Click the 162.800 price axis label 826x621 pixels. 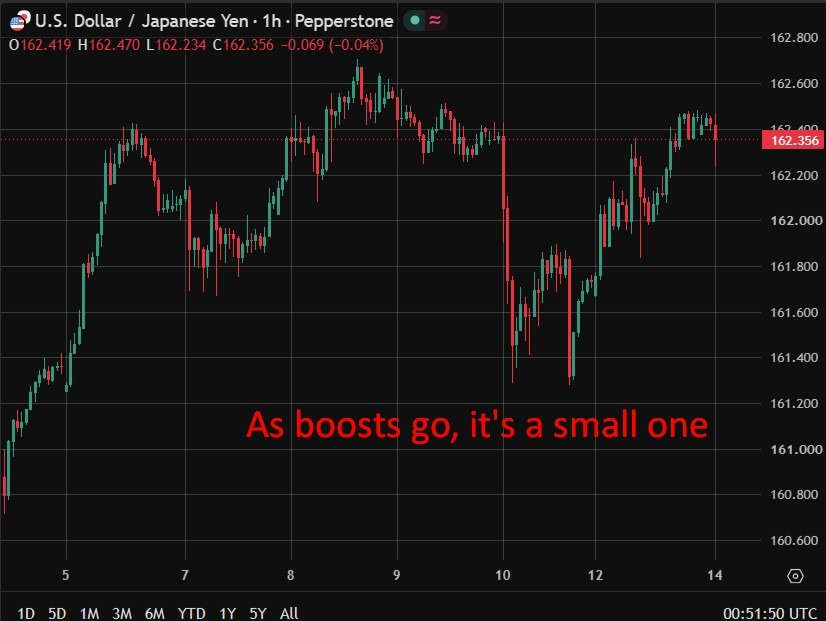coord(794,37)
